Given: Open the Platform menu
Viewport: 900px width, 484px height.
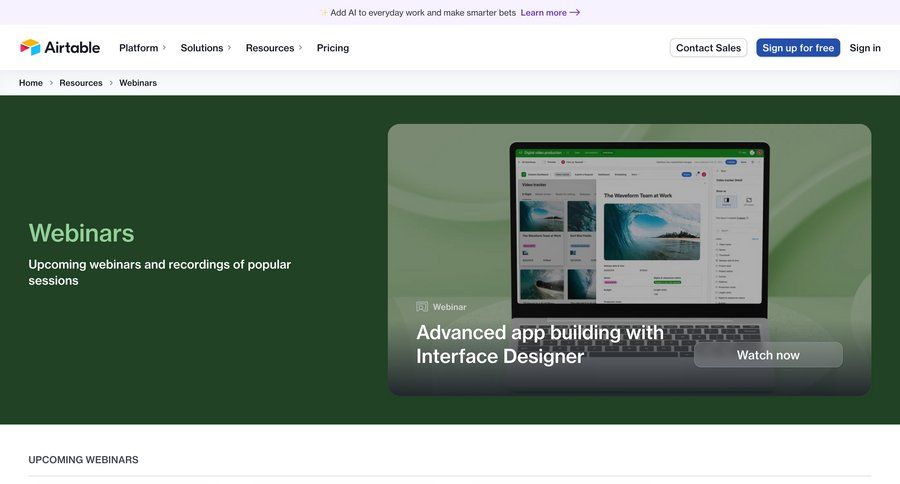Looking at the screenshot, I should point(142,48).
